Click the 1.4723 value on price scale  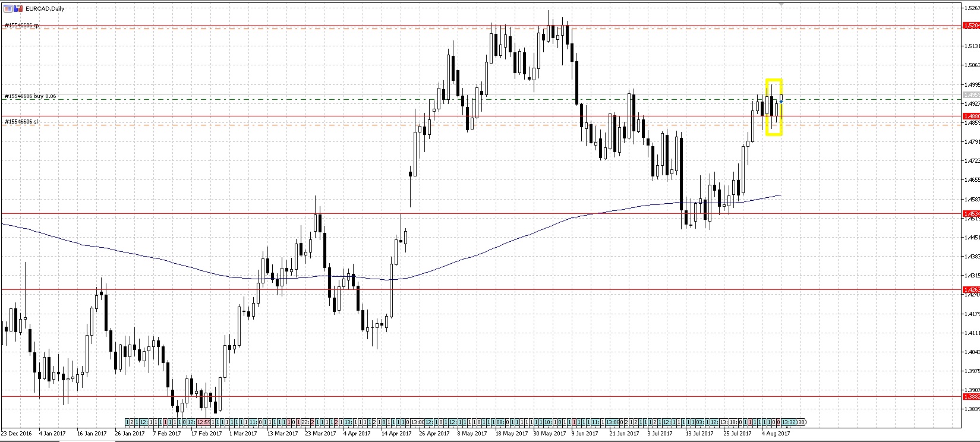click(972, 160)
